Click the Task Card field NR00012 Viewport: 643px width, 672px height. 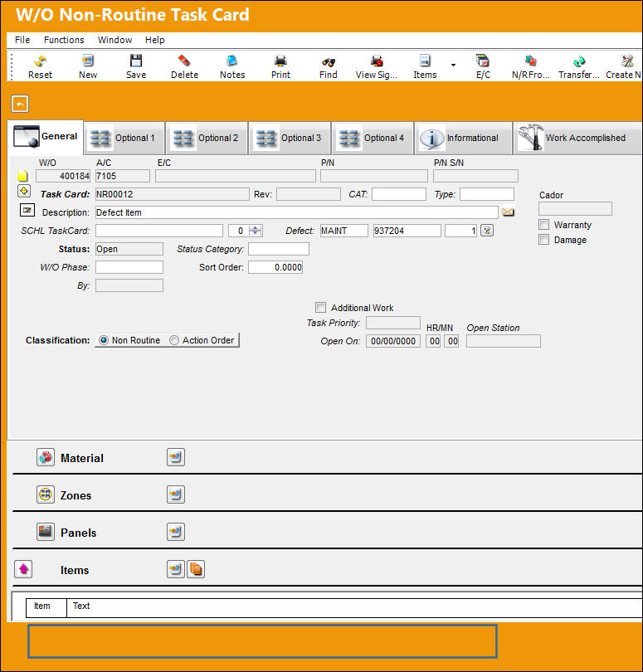click(172, 194)
